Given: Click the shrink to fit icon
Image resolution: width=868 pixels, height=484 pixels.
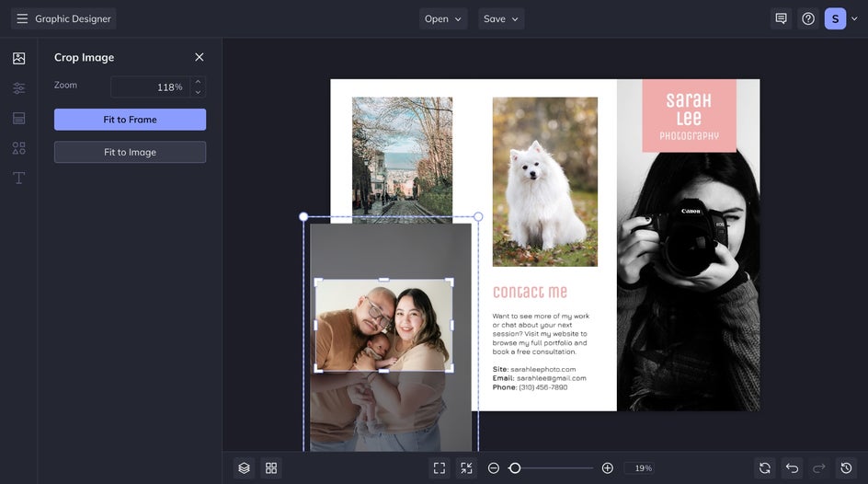Looking at the screenshot, I should point(467,468).
